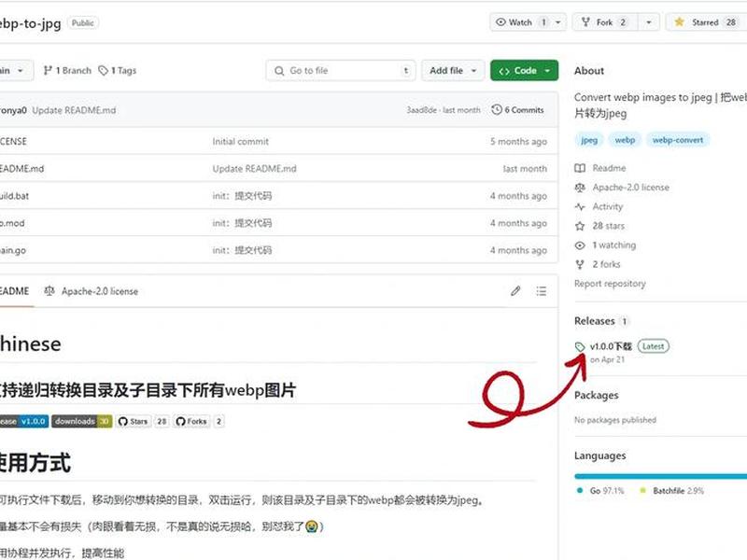
Task: Open the Add file dropdown
Action: tap(453, 71)
